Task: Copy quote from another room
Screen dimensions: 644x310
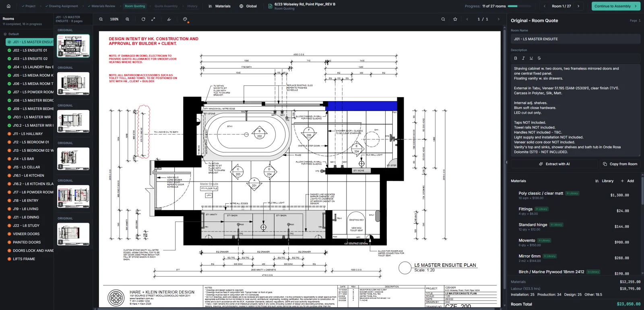Action: [620, 164]
